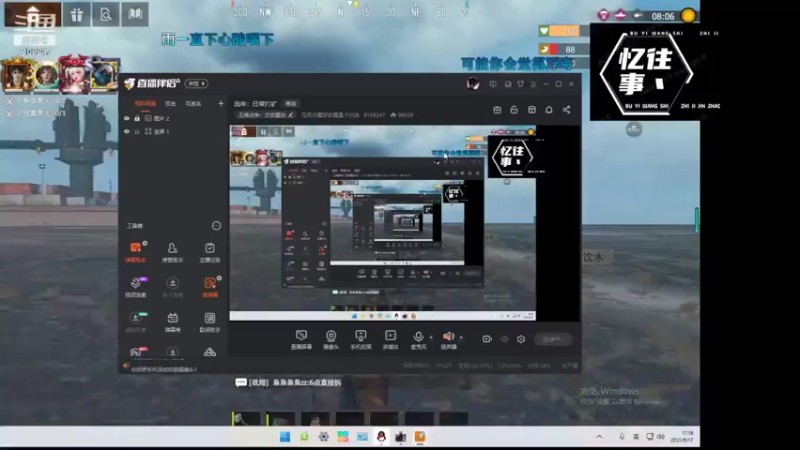Open volume control in system tray
800x450 pixels.
point(661,437)
